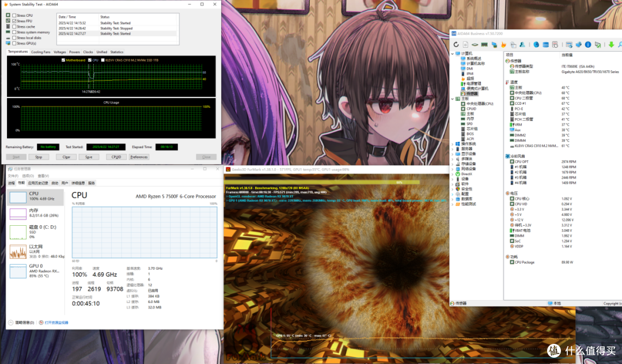
Task: Select SPD item in AIDA64 tree
Action: [467, 124]
